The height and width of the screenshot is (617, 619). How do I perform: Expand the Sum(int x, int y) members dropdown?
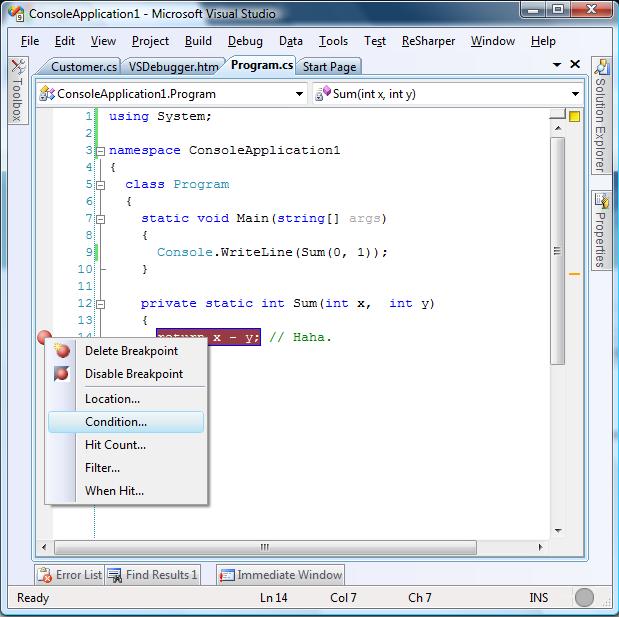(575, 94)
